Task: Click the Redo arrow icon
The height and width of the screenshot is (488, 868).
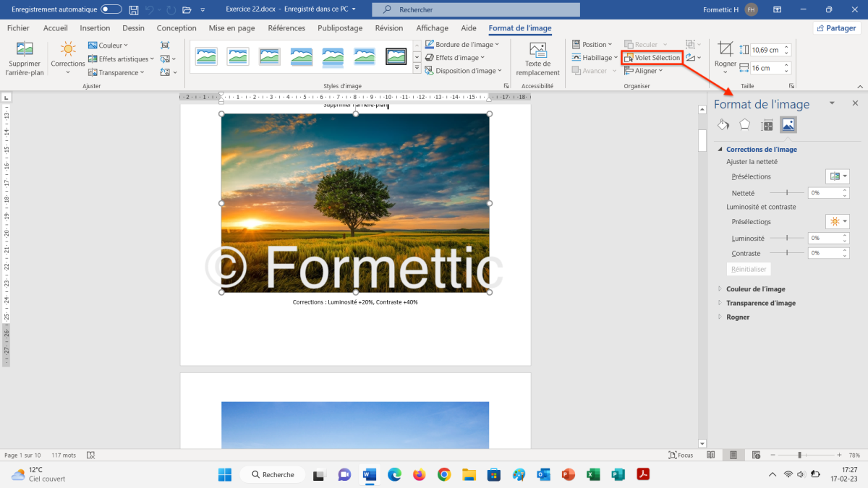Action: [171, 9]
